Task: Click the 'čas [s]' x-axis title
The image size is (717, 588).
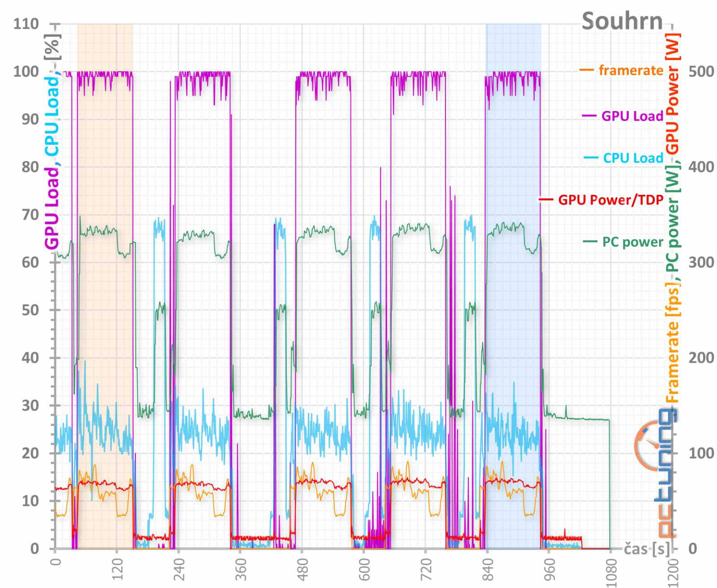Action: click(647, 548)
